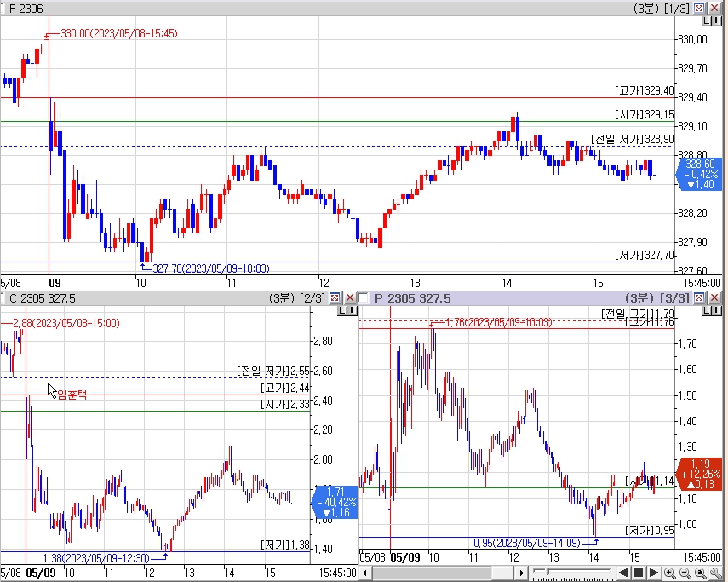The image size is (728, 582).
Task: Open chart settings with wrench icon
Action: (716, 573)
